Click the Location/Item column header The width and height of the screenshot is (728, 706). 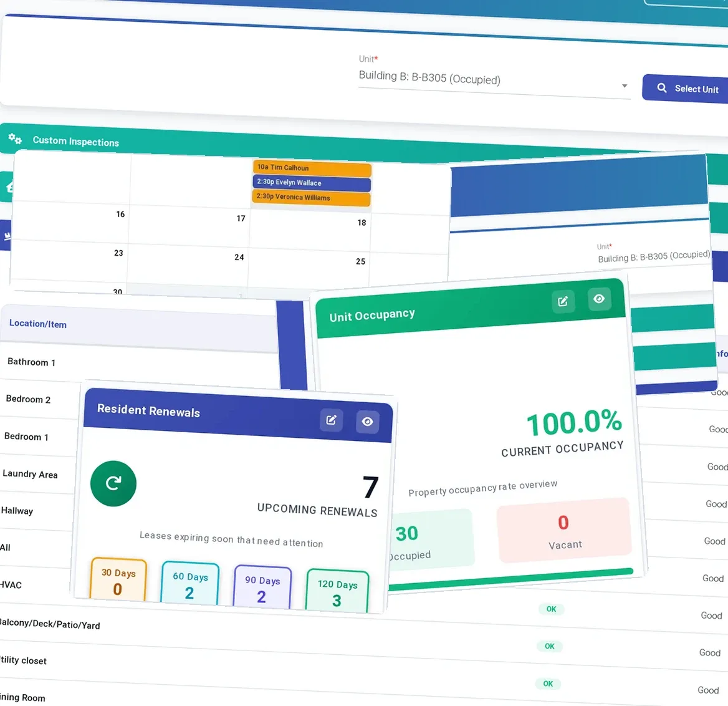38,324
